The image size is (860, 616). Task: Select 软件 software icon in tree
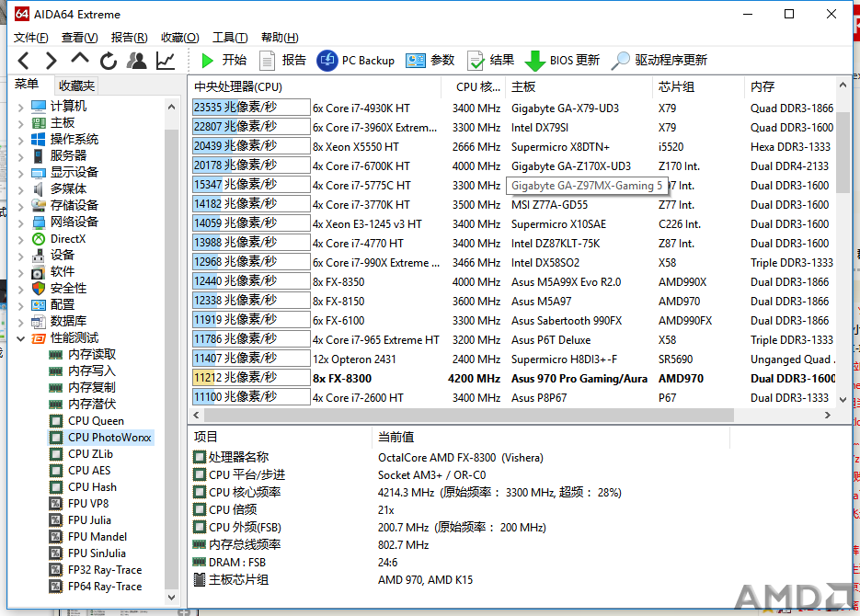(39, 272)
